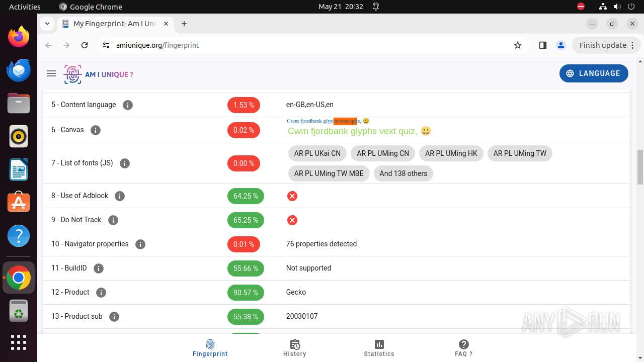This screenshot has height=362, width=644.
Task: Launch Firefox from the dock
Action: pos(19,37)
